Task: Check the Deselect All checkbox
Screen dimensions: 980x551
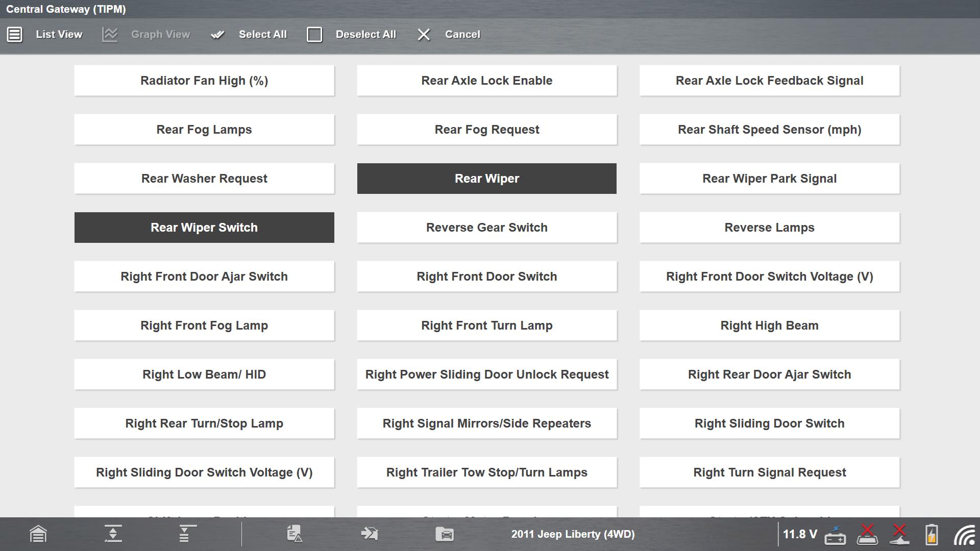Action: pyautogui.click(x=314, y=34)
